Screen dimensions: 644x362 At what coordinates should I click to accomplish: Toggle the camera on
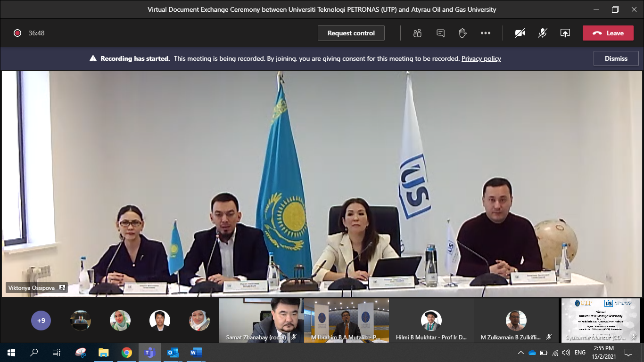520,33
